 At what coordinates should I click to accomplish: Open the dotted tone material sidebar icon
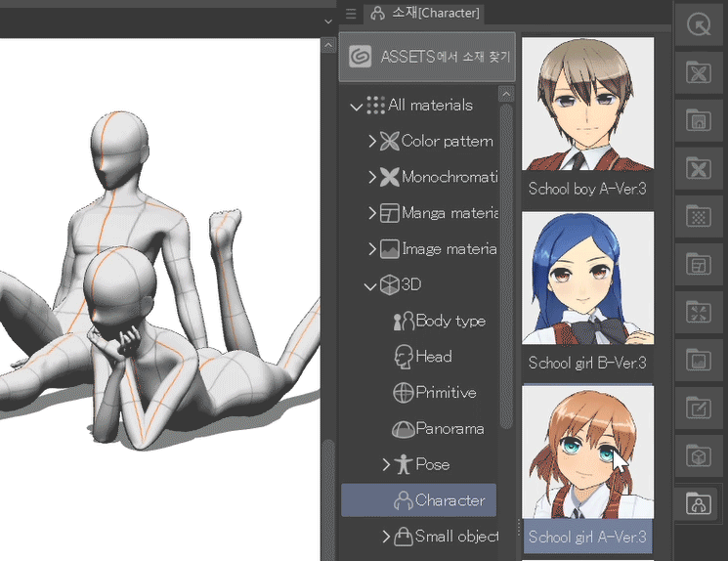699,216
